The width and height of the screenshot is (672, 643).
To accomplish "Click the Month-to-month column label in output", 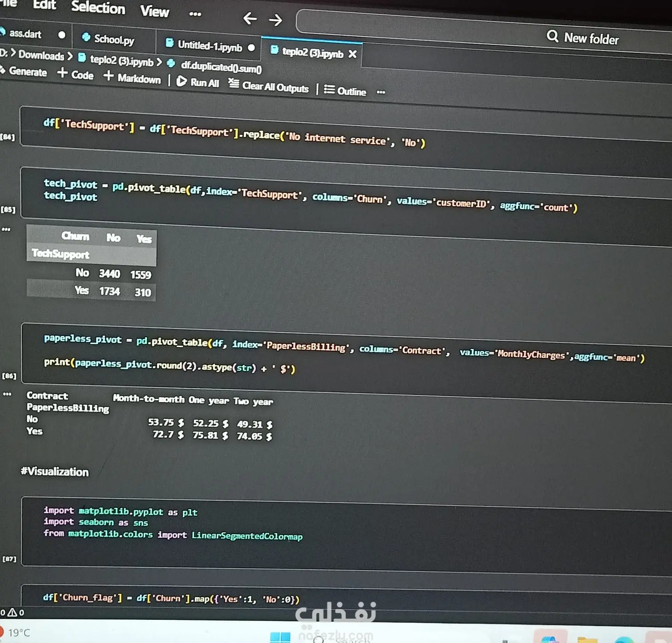I will coord(148,399).
